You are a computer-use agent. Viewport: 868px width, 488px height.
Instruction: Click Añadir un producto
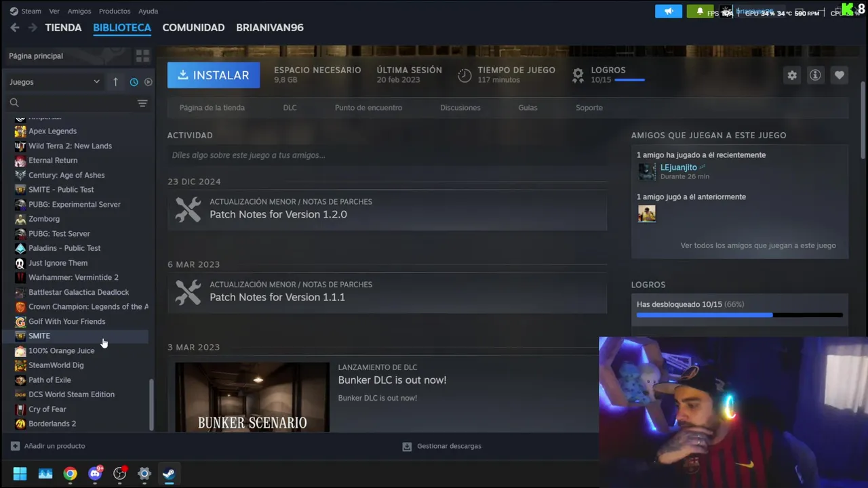pos(48,446)
